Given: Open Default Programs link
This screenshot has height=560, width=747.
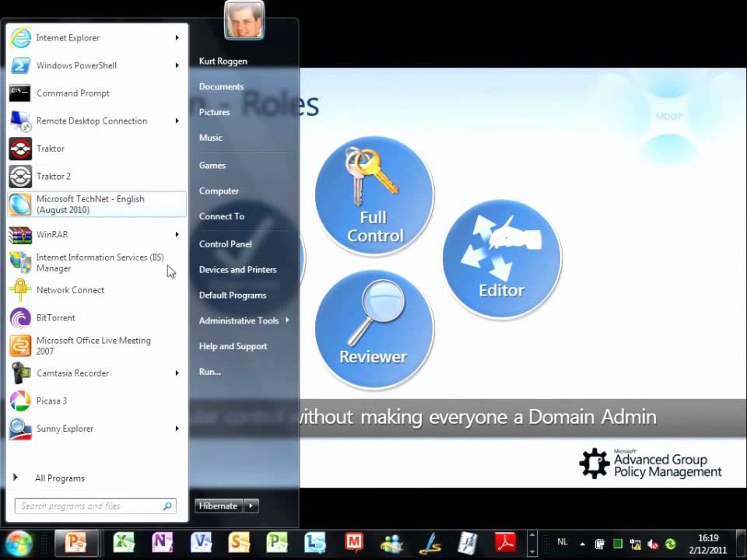Looking at the screenshot, I should click(233, 296).
